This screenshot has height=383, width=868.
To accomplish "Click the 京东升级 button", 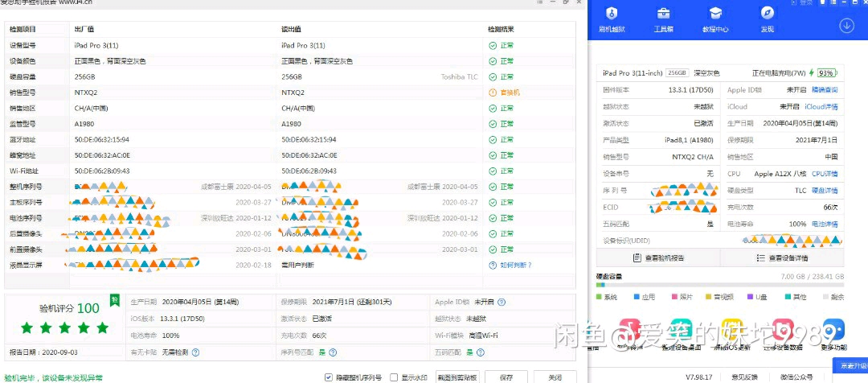I will [x=851, y=366].
